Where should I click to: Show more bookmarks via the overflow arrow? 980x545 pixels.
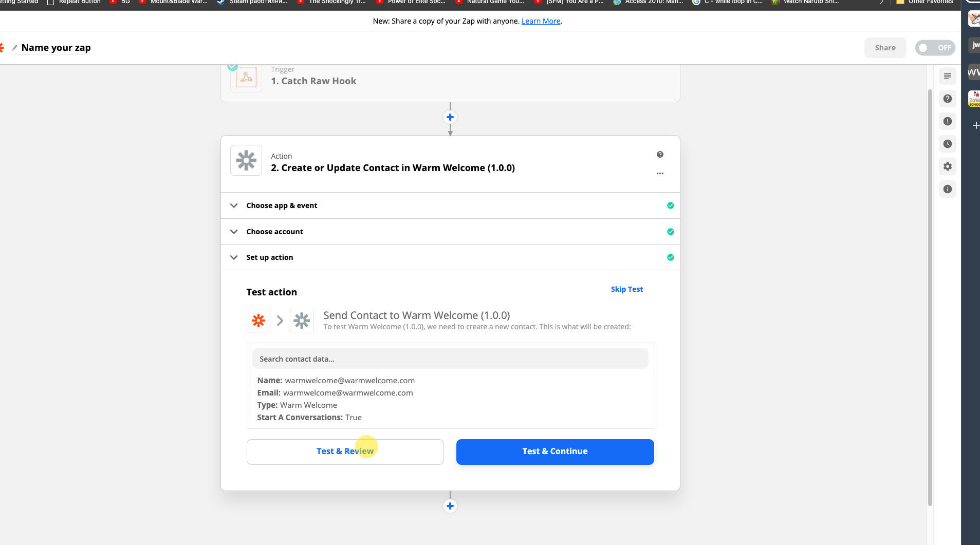pyautogui.click(x=881, y=2)
